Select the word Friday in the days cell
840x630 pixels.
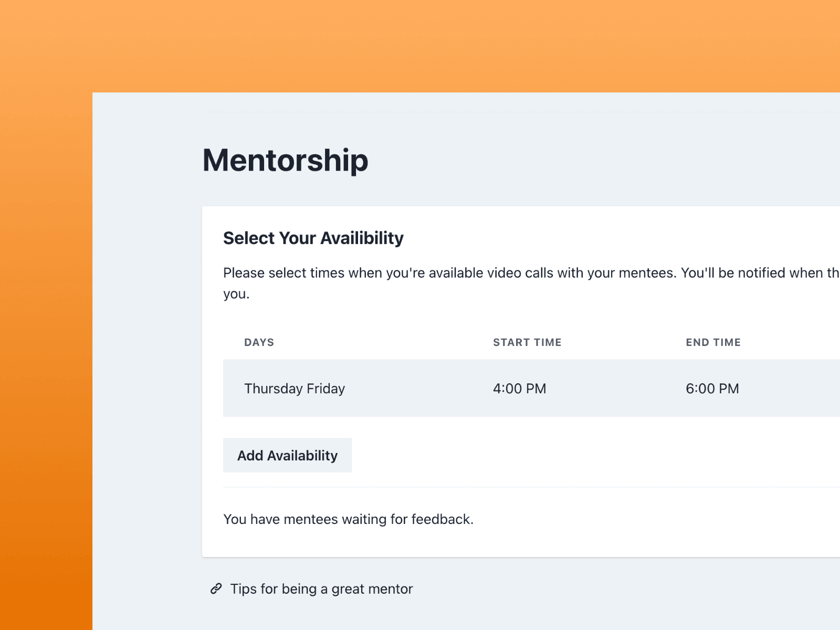pos(326,388)
